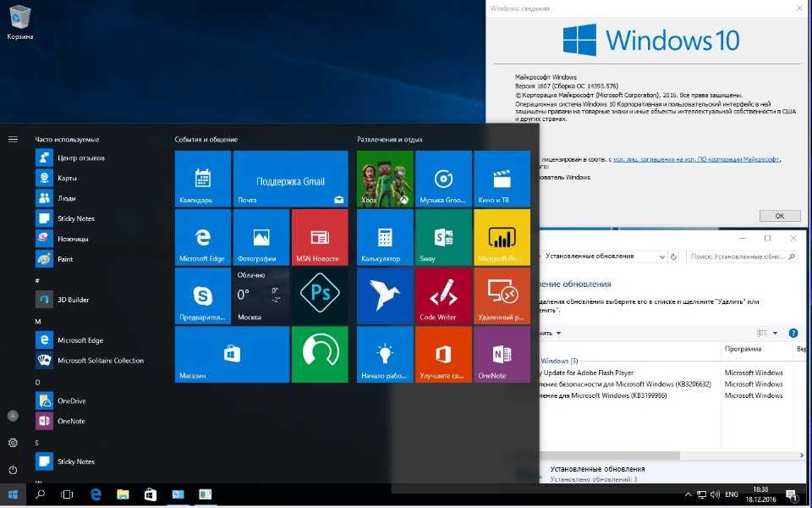Launch the purple OneNote tile
Viewport: 812px width, 508px height.
(x=502, y=355)
